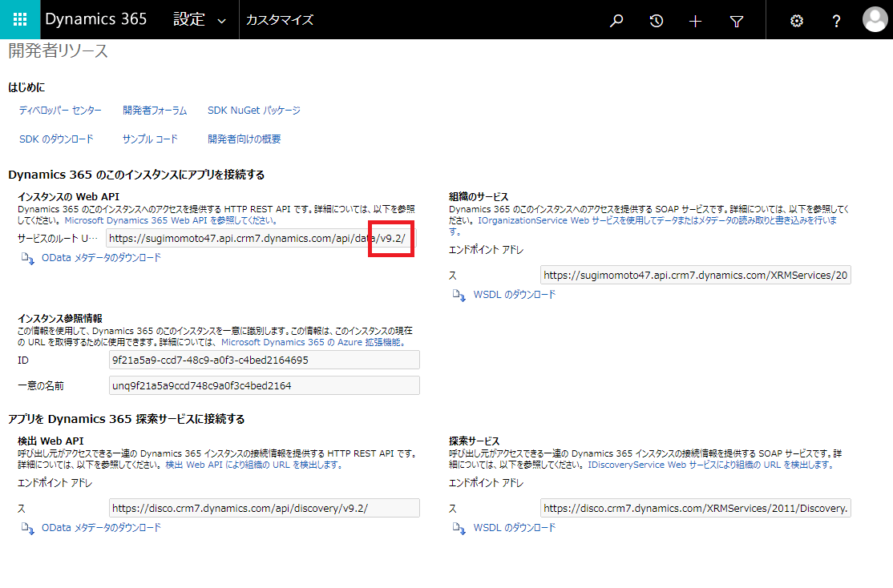Open the 設定 menu in the top bar
Screen dimensions: 893x588
(x=188, y=19)
